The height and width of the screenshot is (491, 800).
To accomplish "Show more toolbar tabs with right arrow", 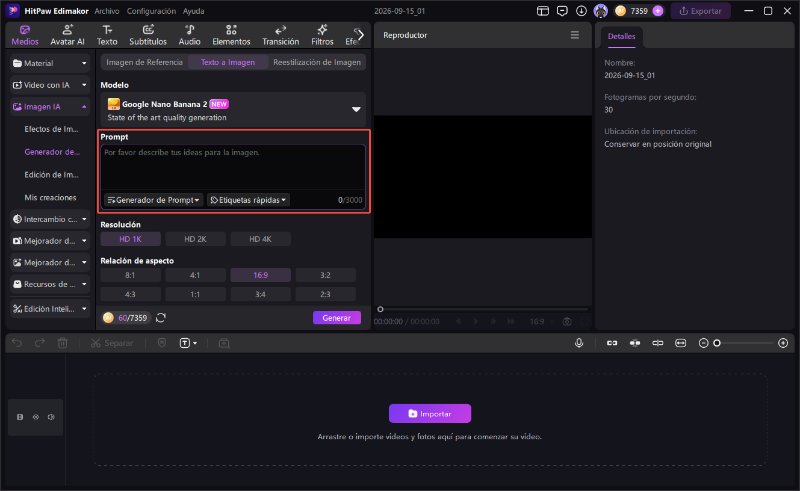I will tap(361, 35).
